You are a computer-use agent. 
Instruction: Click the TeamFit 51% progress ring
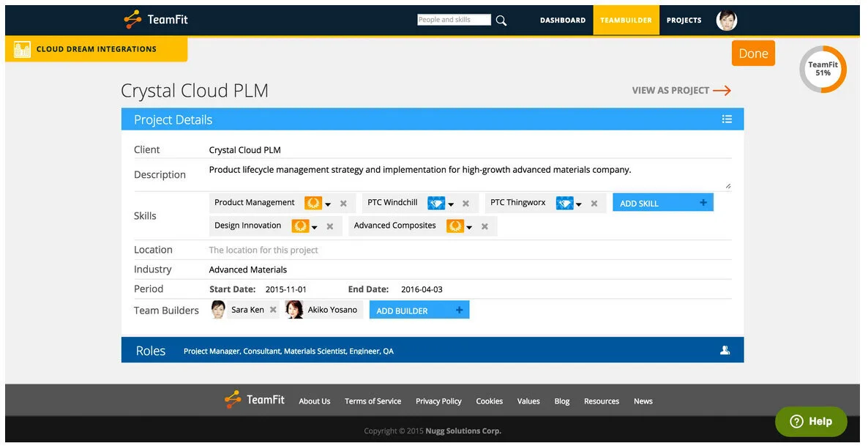(x=823, y=70)
